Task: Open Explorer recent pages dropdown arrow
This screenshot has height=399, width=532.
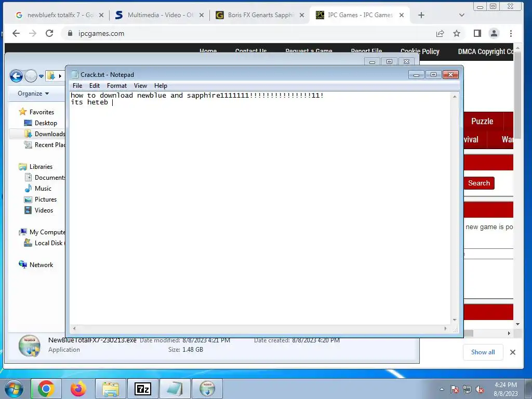Action: (41, 76)
